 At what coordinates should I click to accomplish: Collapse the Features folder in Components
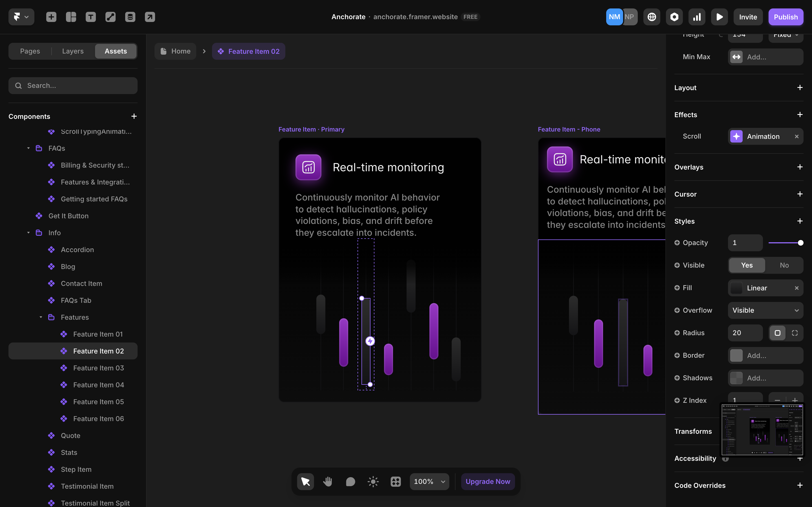(41, 317)
